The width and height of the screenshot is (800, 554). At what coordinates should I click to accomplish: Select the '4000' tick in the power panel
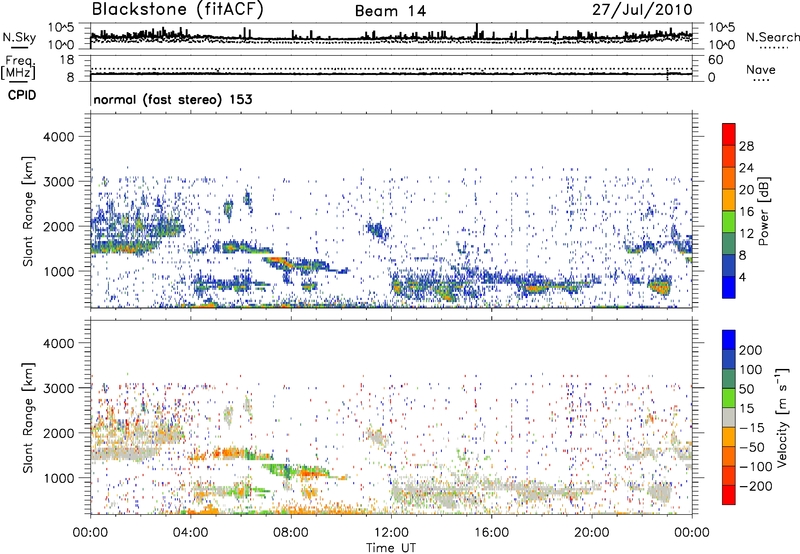click(x=58, y=137)
